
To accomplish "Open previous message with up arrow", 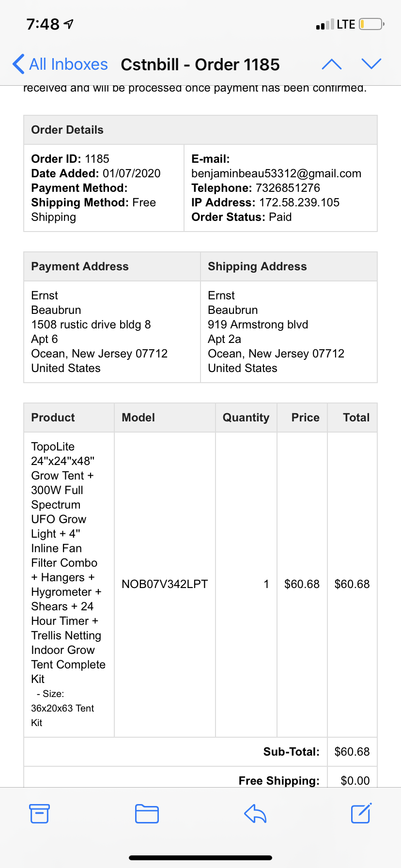I will pyautogui.click(x=332, y=64).
